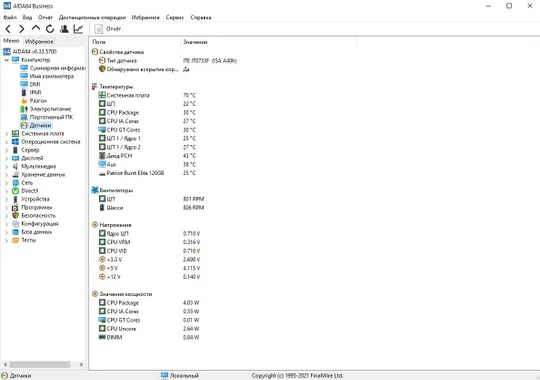
Task: Expand the Мультимедиа tree node
Action: (7, 166)
